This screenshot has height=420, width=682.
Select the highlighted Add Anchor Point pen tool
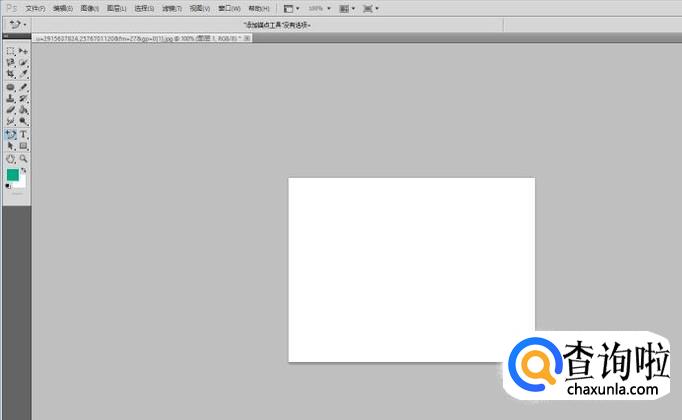10,134
